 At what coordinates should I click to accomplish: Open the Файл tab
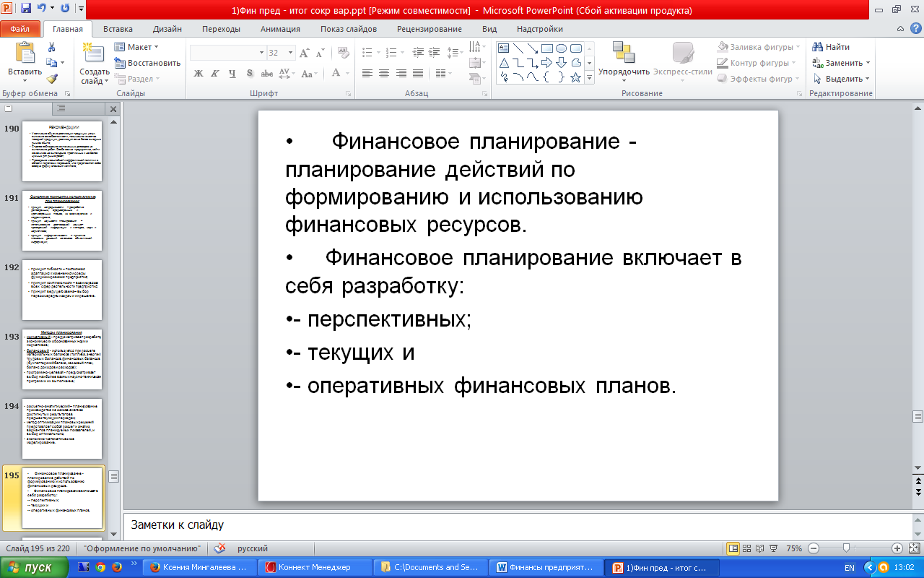click(x=20, y=29)
